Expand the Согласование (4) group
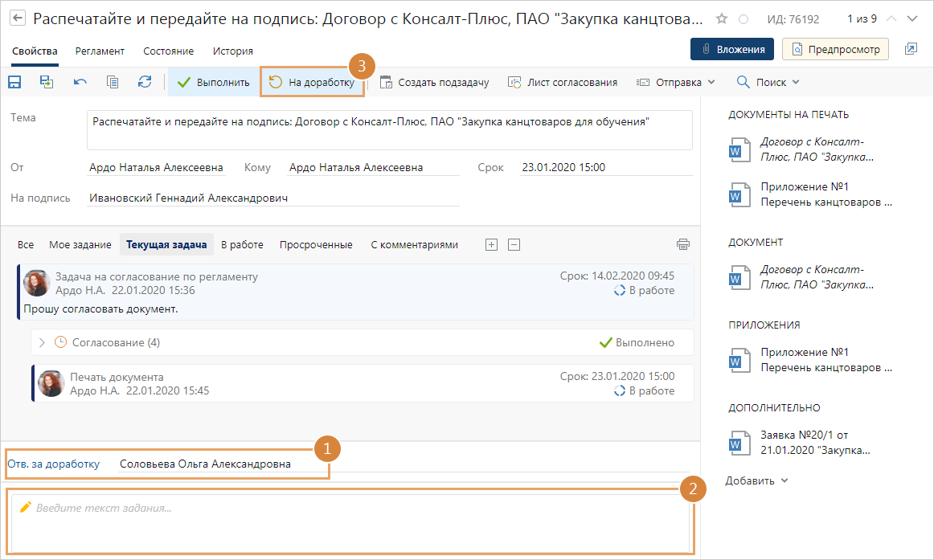 [x=43, y=342]
